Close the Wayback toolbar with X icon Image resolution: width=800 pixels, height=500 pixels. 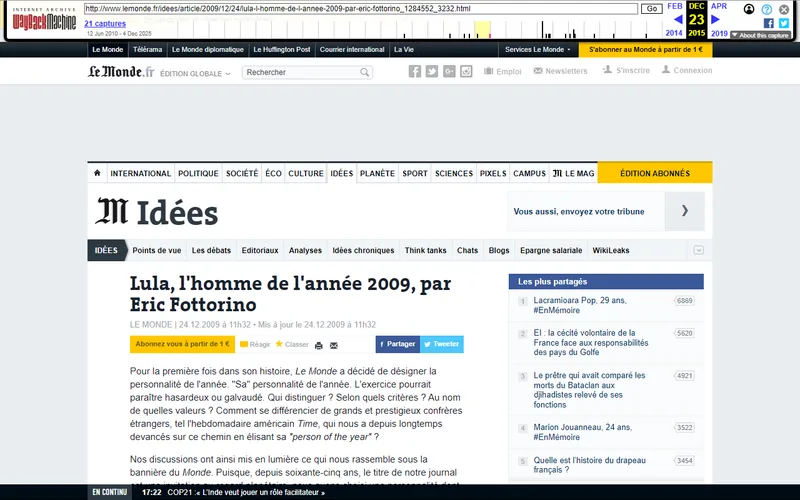point(784,9)
